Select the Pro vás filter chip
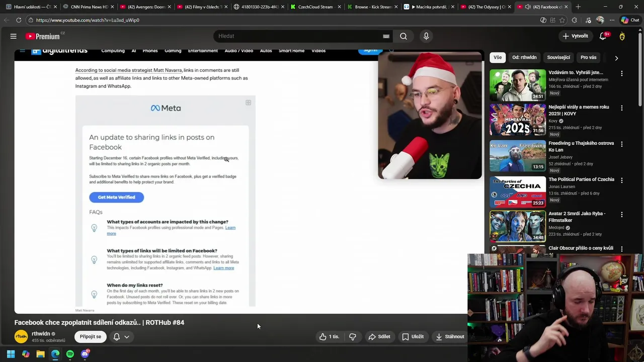Screen dimensions: 644x362 [588, 57]
